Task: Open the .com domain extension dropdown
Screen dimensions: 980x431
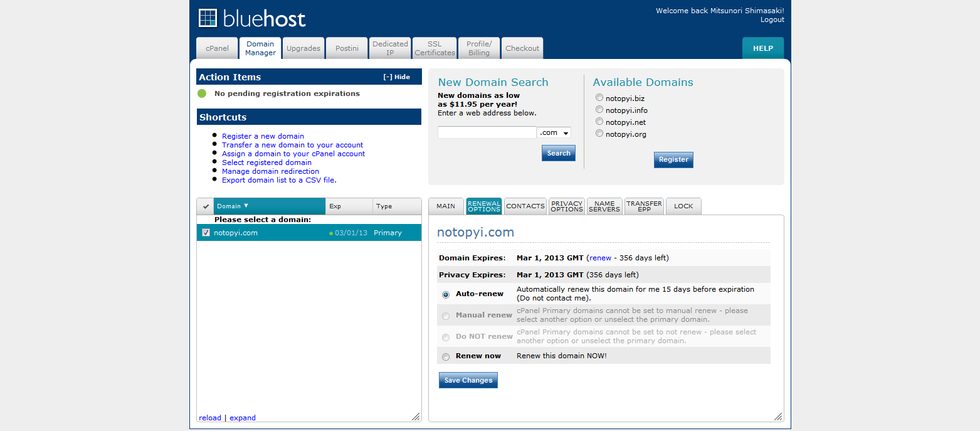Action: point(554,132)
